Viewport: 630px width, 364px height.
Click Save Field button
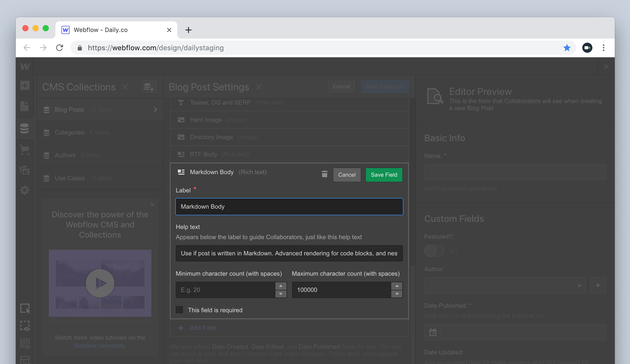pyautogui.click(x=384, y=175)
